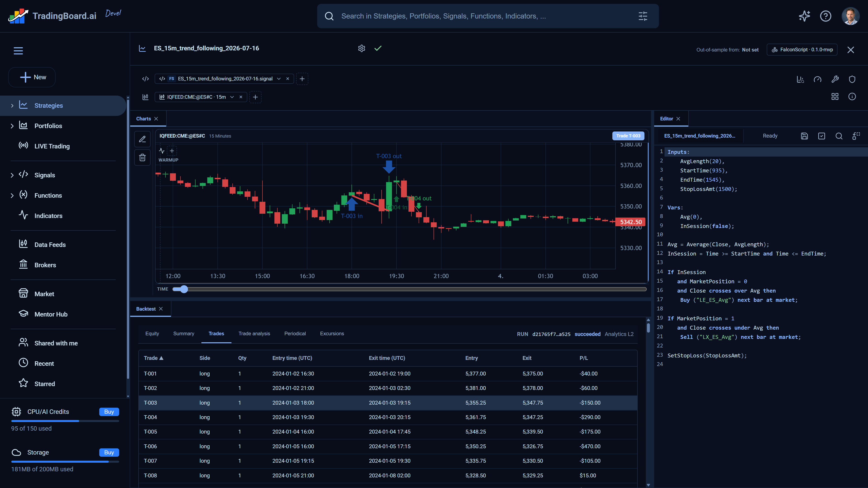
Task: Click the chart trash delete icon
Action: 143,158
